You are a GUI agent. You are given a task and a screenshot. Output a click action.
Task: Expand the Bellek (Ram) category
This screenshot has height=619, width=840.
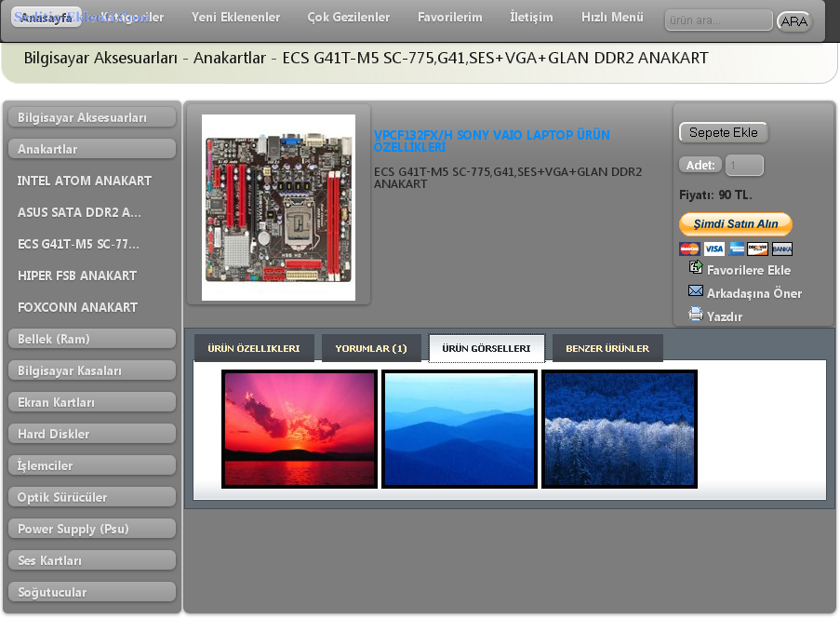92,339
